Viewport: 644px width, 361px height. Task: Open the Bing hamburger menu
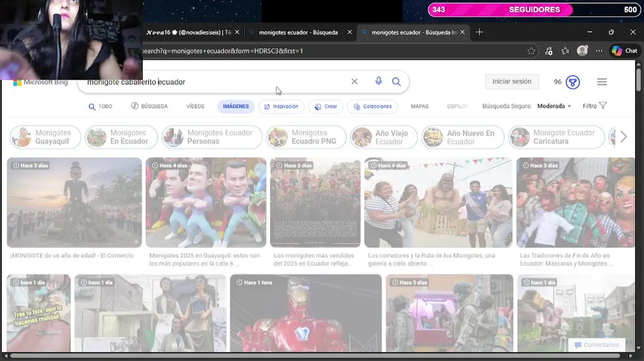coord(602,82)
